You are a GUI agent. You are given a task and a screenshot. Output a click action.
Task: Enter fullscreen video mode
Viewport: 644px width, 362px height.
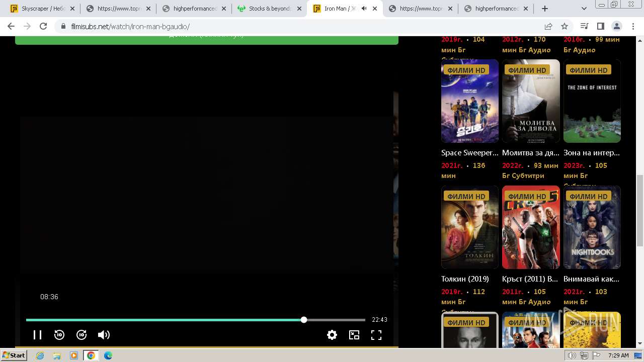coord(376,335)
